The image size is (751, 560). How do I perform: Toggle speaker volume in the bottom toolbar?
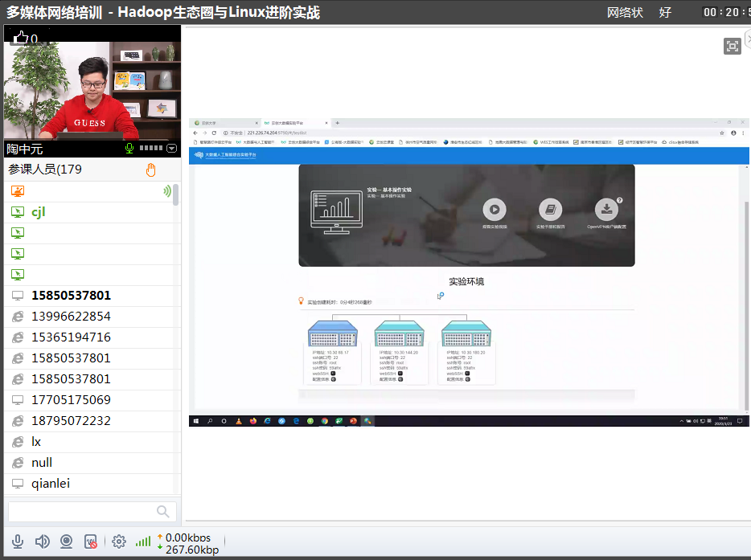(42, 542)
